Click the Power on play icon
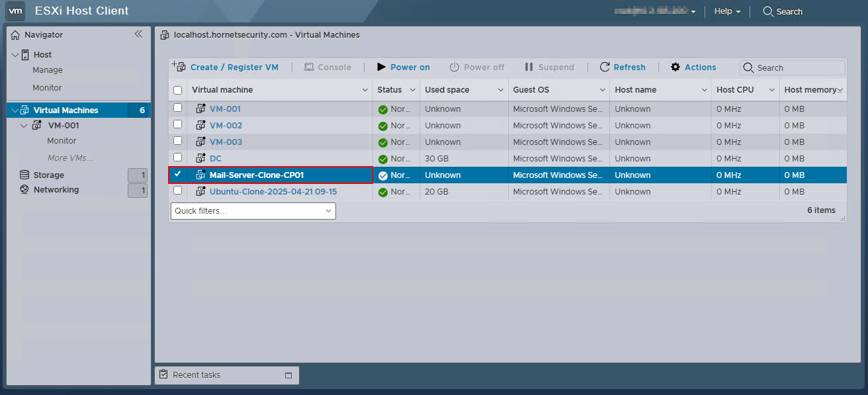The height and width of the screenshot is (395, 868). point(382,67)
